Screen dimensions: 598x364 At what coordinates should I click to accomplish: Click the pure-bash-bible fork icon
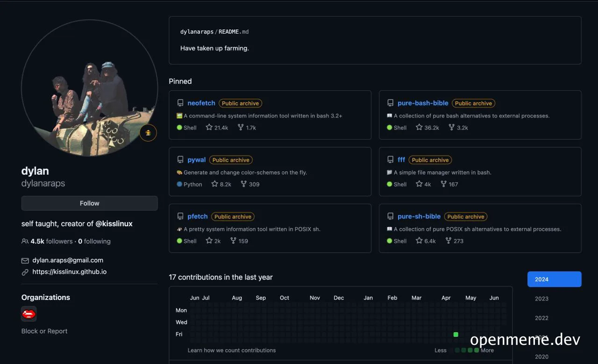[x=452, y=127]
